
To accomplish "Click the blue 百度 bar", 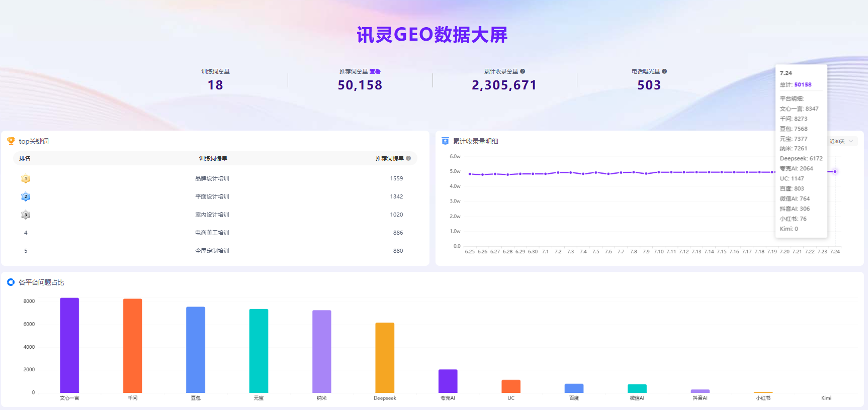I will pos(574,388).
